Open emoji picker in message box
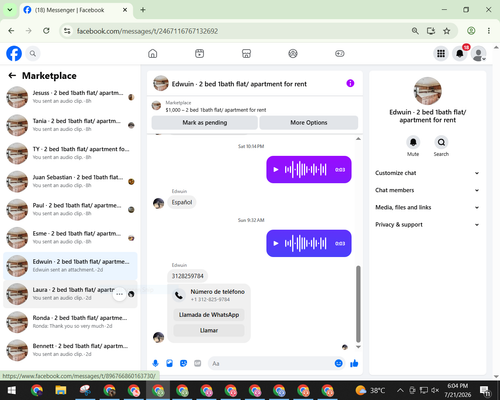Screen dimensions: 500x400 (x=338, y=363)
